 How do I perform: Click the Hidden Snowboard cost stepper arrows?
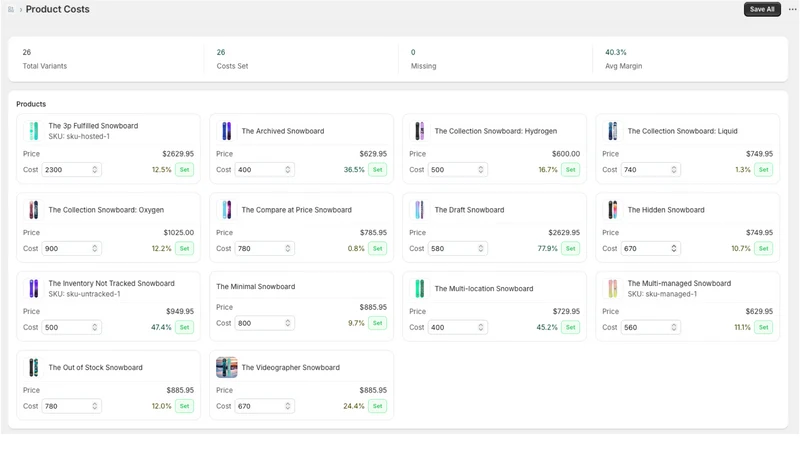673,248
